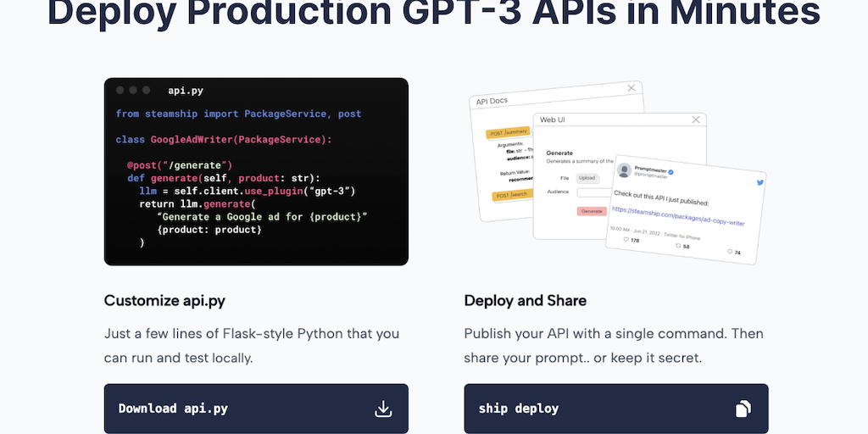Click the copy clipboard icon
The height and width of the screenshot is (434, 868).
(x=743, y=409)
